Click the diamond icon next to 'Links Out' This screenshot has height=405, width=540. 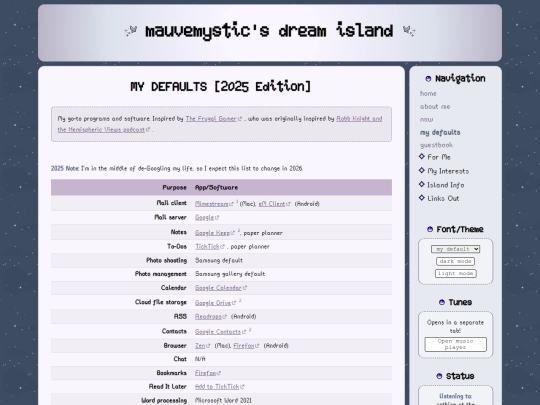pyautogui.click(x=422, y=198)
